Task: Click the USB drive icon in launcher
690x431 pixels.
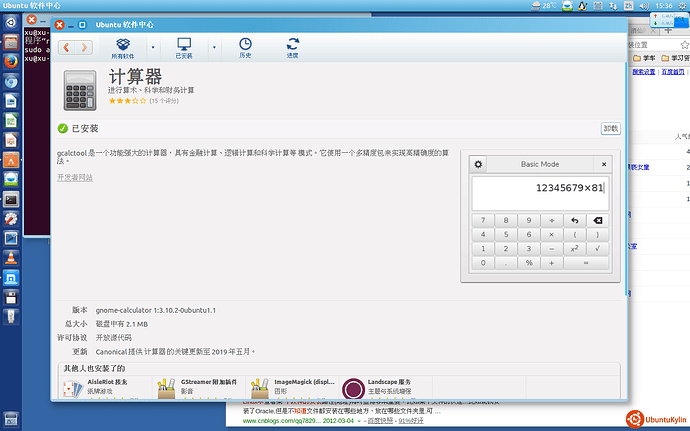Action: point(11,317)
